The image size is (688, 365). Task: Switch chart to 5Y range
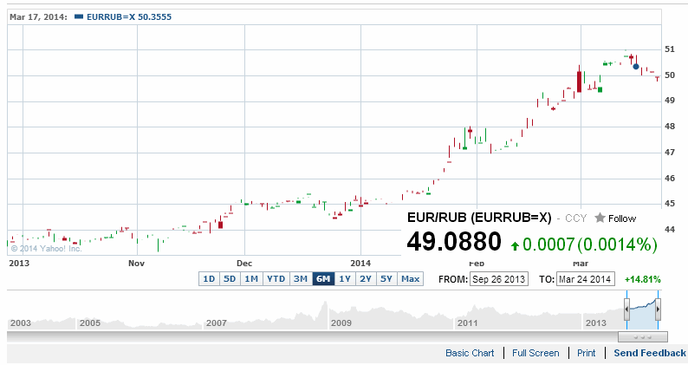coord(386,279)
